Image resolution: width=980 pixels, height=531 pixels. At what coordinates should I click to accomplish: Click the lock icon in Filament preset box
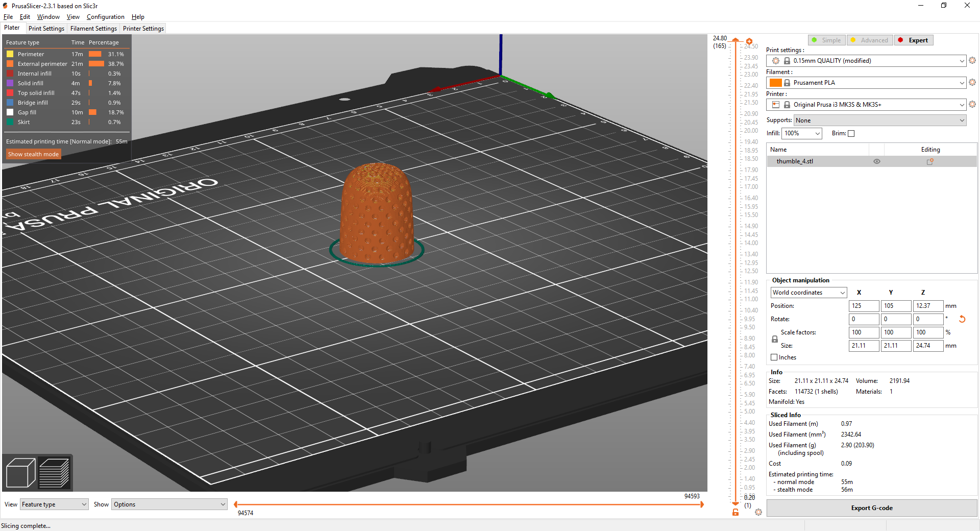click(x=787, y=83)
